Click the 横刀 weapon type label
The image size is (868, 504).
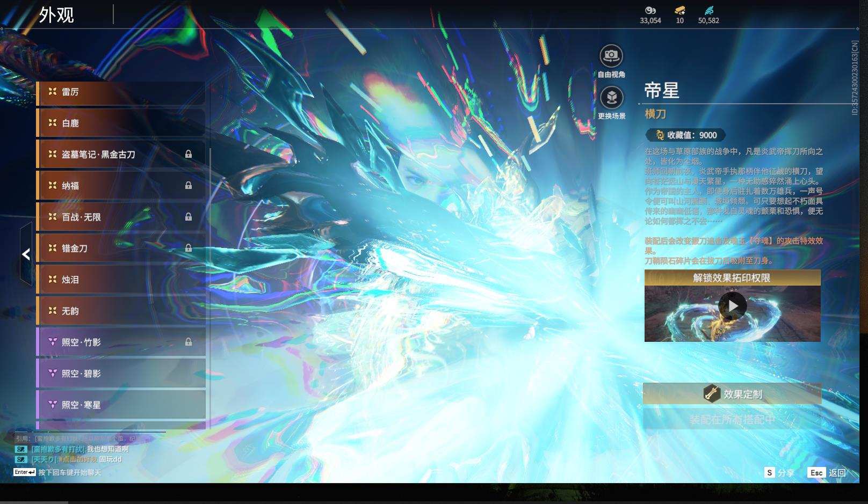655,114
